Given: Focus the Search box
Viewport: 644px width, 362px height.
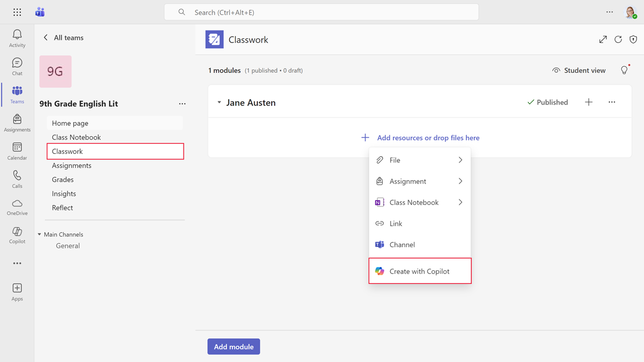Looking at the screenshot, I should 321,12.
